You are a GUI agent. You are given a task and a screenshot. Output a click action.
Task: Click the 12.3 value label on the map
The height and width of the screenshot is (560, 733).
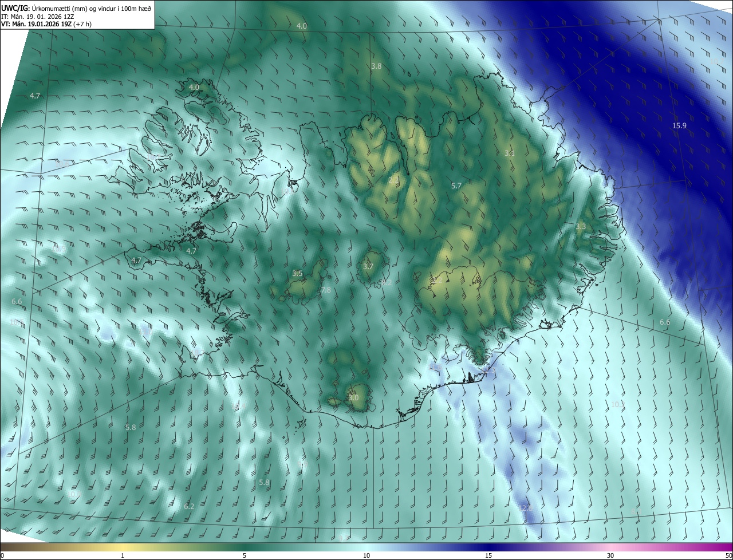click(x=488, y=371)
